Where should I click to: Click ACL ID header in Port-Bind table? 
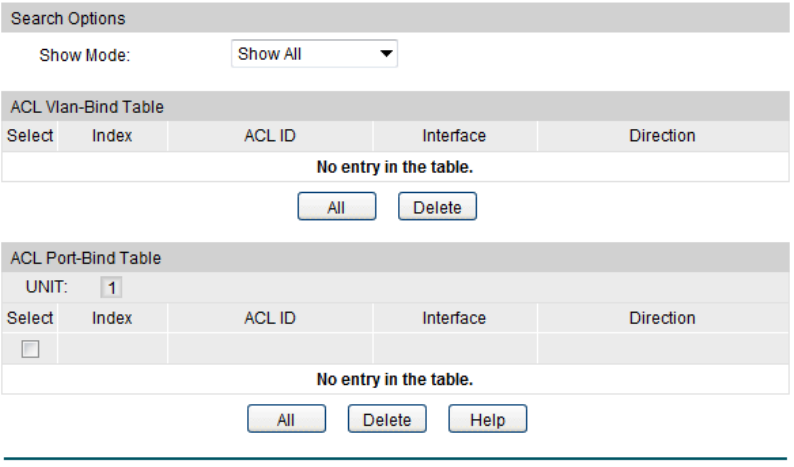click(270, 318)
